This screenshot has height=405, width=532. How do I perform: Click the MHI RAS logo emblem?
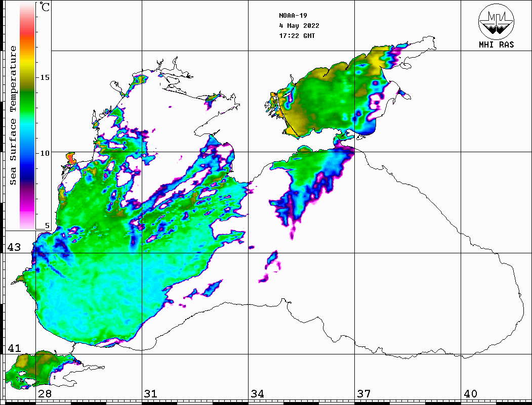pyautogui.click(x=497, y=21)
